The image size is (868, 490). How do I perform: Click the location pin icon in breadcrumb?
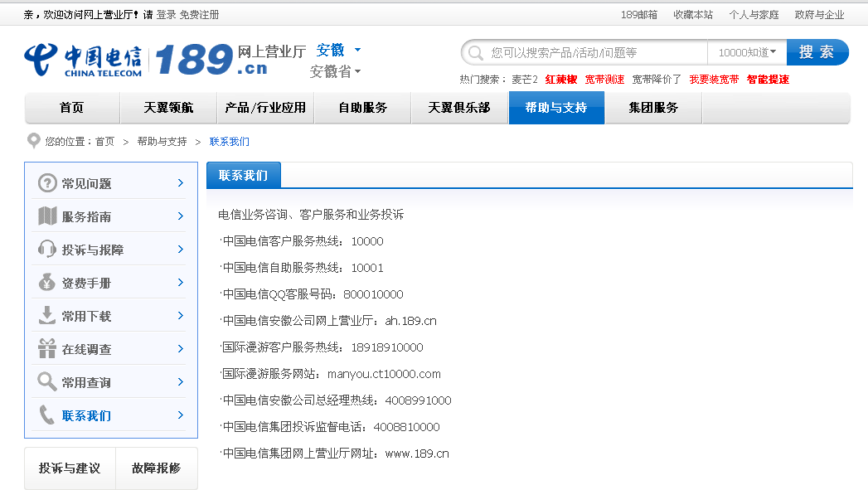34,141
